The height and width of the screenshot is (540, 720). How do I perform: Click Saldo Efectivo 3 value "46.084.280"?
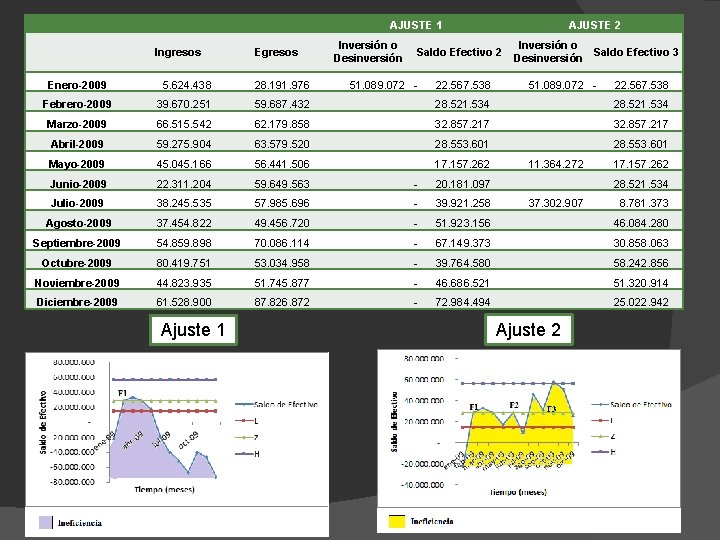click(641, 223)
